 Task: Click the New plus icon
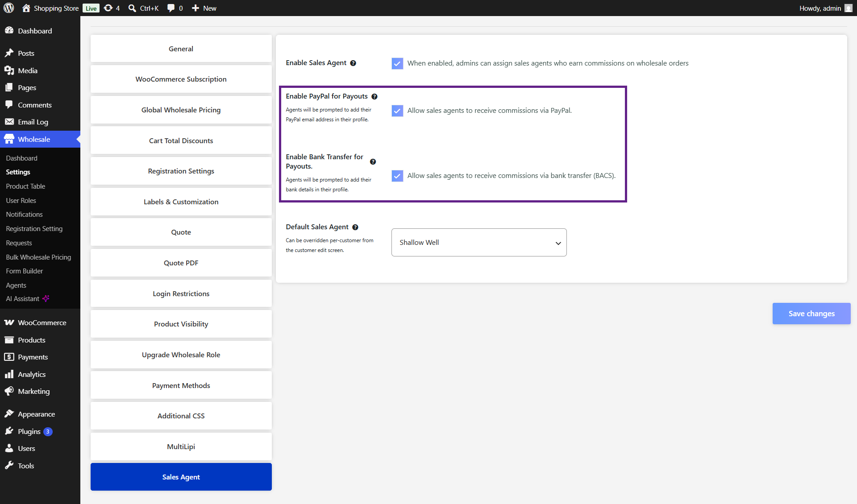coord(195,8)
